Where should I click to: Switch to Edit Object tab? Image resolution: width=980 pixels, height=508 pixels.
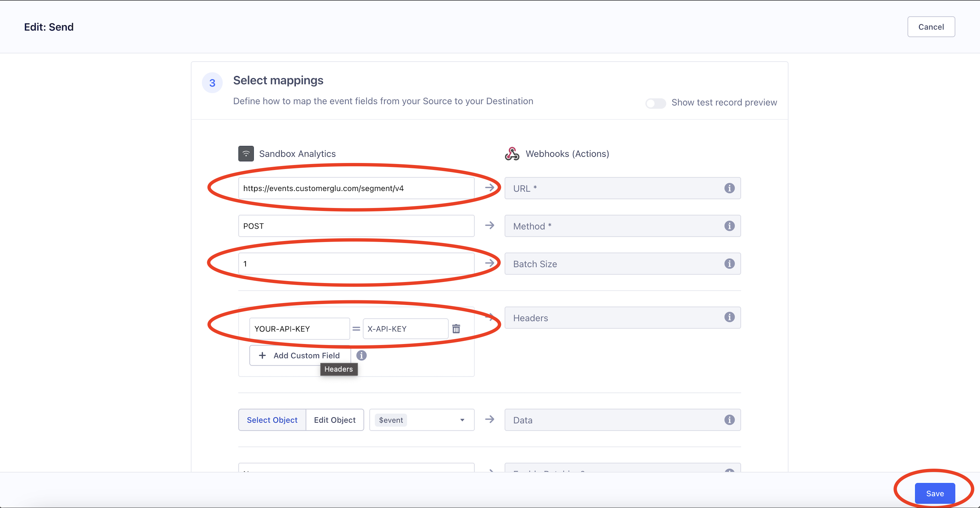tap(334, 420)
